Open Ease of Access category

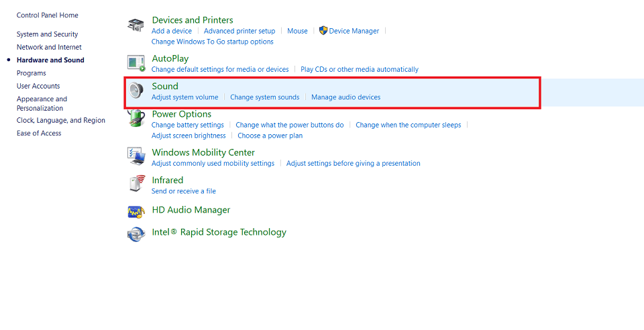tap(39, 133)
